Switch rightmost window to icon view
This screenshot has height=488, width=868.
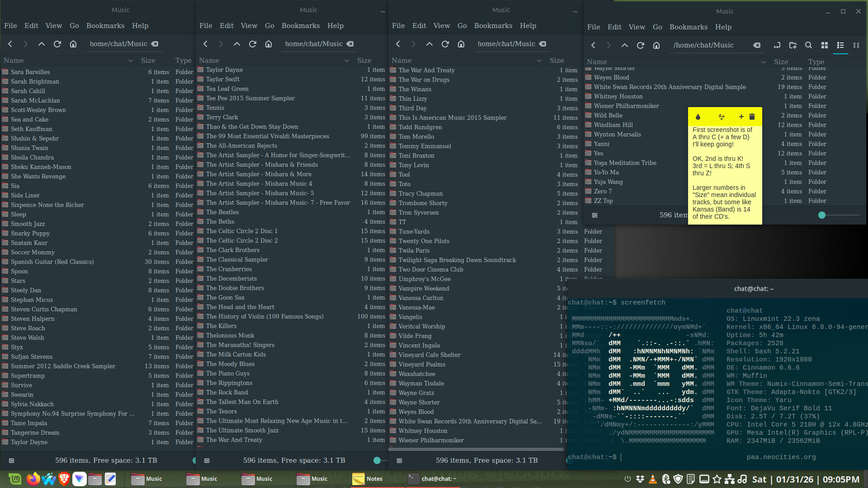coord(825,45)
